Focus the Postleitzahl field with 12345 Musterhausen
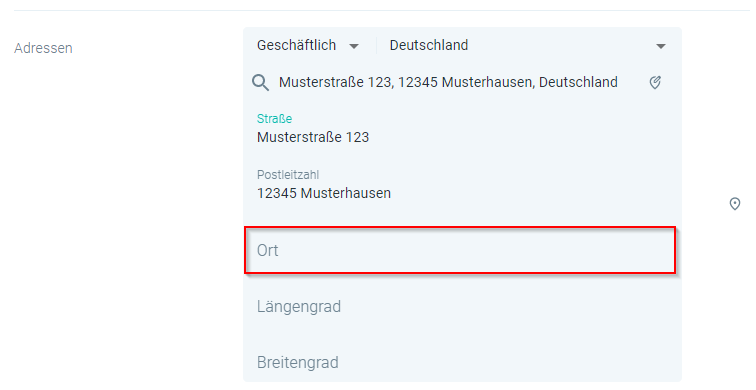Viewport: 756px width, 390px height. click(x=462, y=185)
